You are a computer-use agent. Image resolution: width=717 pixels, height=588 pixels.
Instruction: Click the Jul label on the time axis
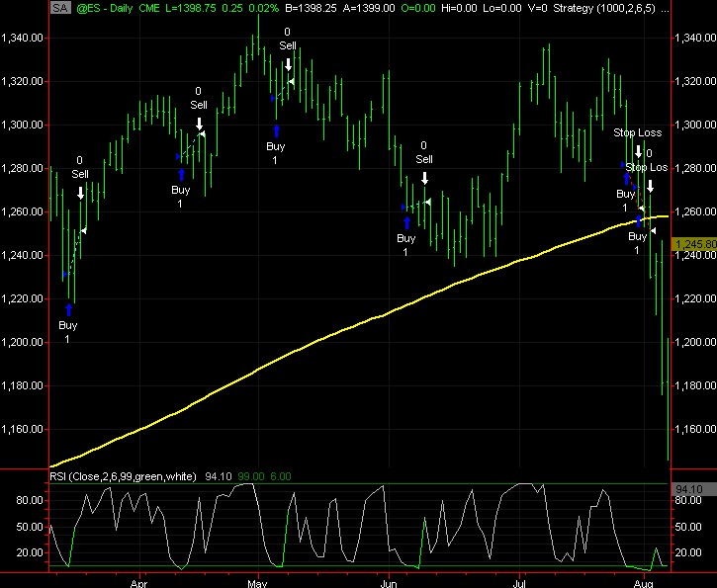click(519, 583)
